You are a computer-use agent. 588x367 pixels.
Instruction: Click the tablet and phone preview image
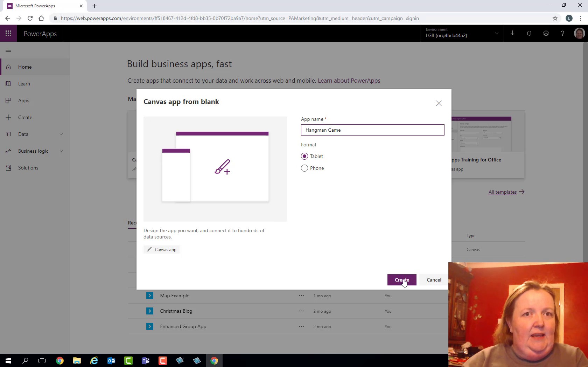pos(215,169)
